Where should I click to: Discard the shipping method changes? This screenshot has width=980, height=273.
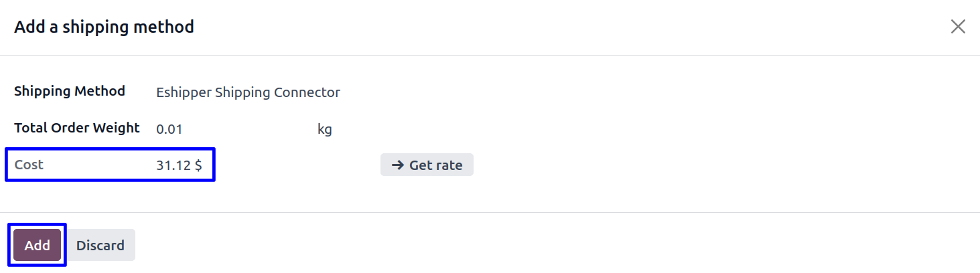coord(100,246)
